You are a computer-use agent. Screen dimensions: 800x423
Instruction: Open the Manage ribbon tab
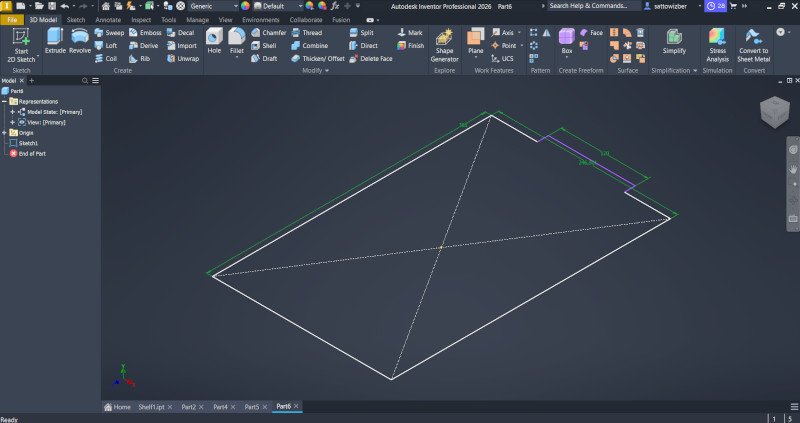197,20
